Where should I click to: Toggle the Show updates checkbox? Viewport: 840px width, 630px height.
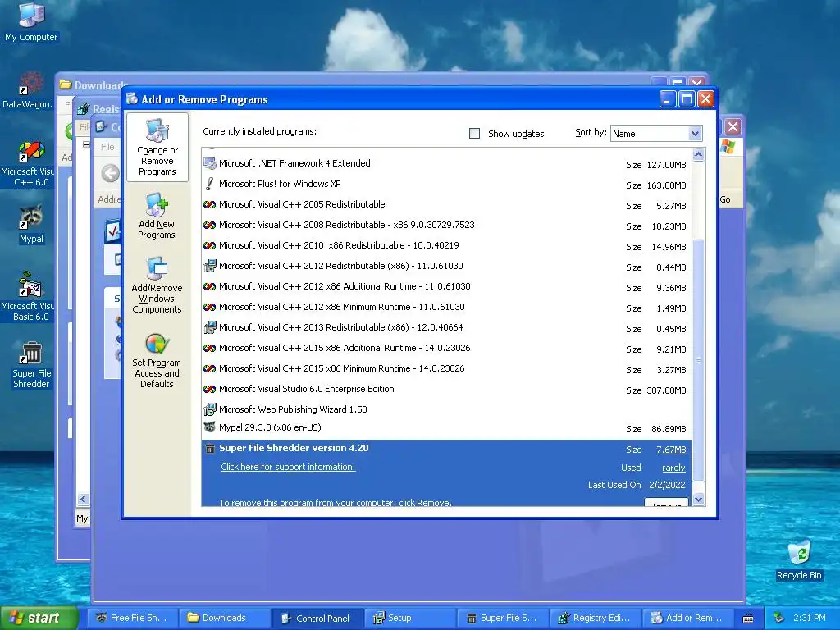(x=475, y=134)
